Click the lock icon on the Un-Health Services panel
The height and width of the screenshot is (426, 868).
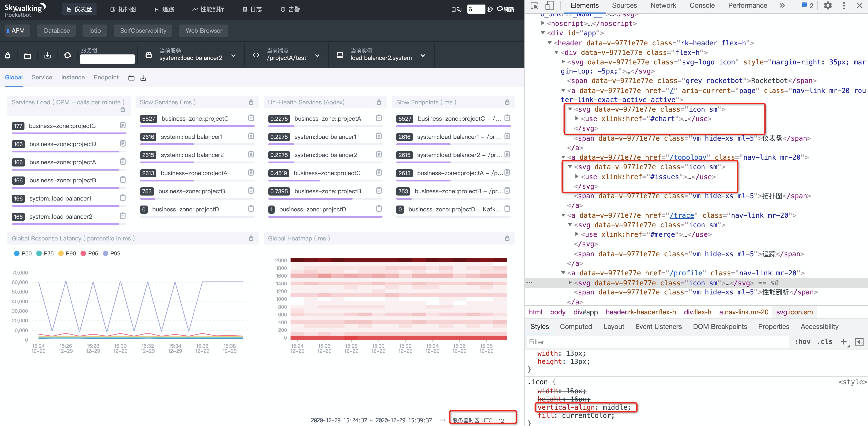tap(379, 102)
